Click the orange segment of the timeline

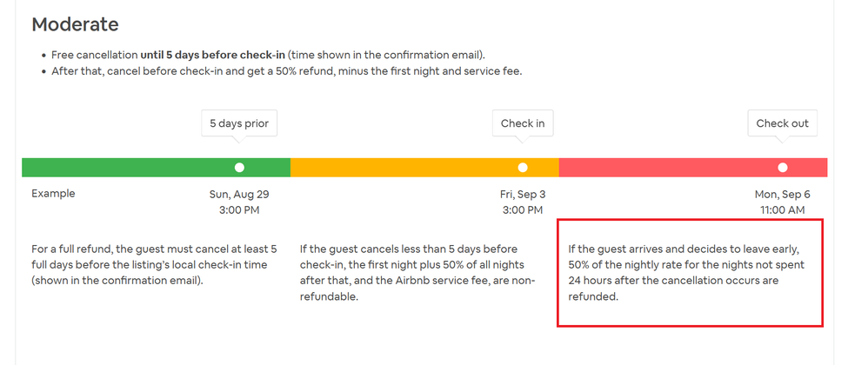point(400,168)
